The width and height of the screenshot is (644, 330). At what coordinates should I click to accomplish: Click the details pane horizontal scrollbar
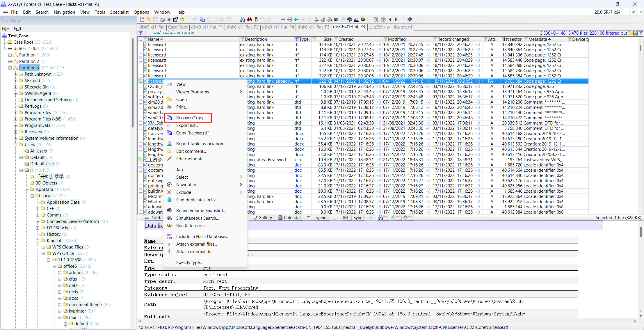click(x=387, y=321)
